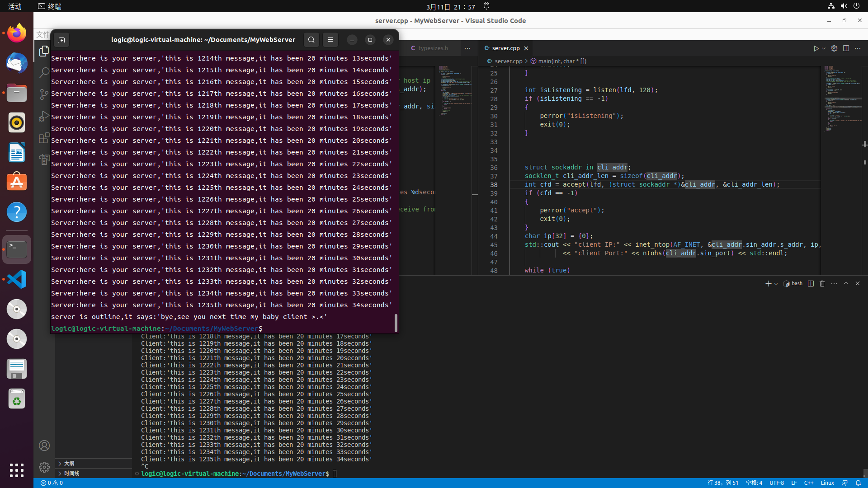Maximize the panel size with chevron

pyautogui.click(x=846, y=283)
